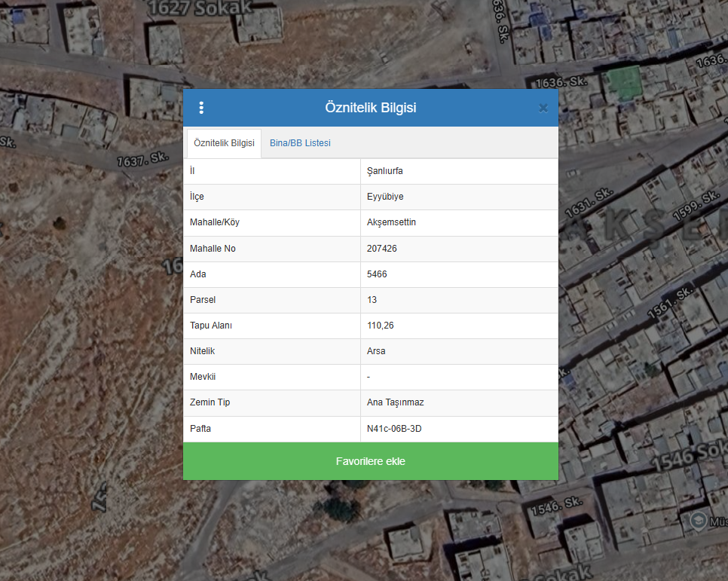The width and height of the screenshot is (728, 581).
Task: Click the school marker icon on map
Action: [x=699, y=521]
